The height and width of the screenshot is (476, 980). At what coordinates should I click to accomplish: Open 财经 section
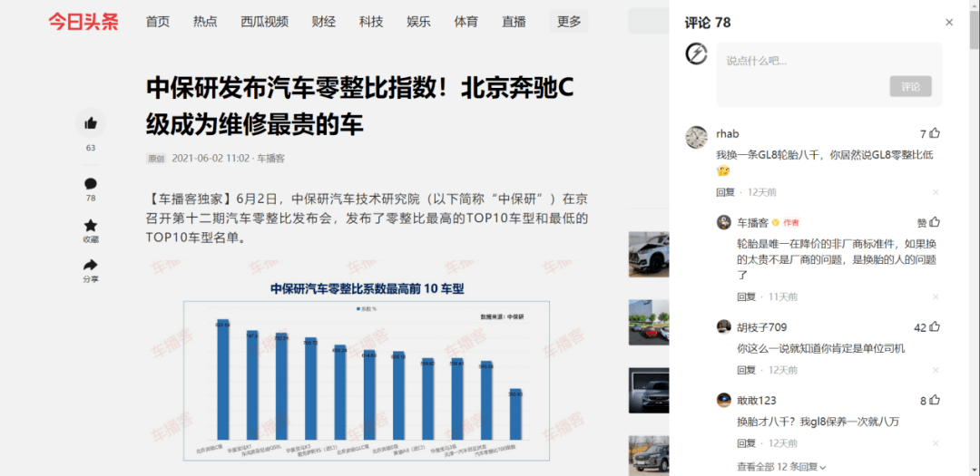[x=324, y=22]
